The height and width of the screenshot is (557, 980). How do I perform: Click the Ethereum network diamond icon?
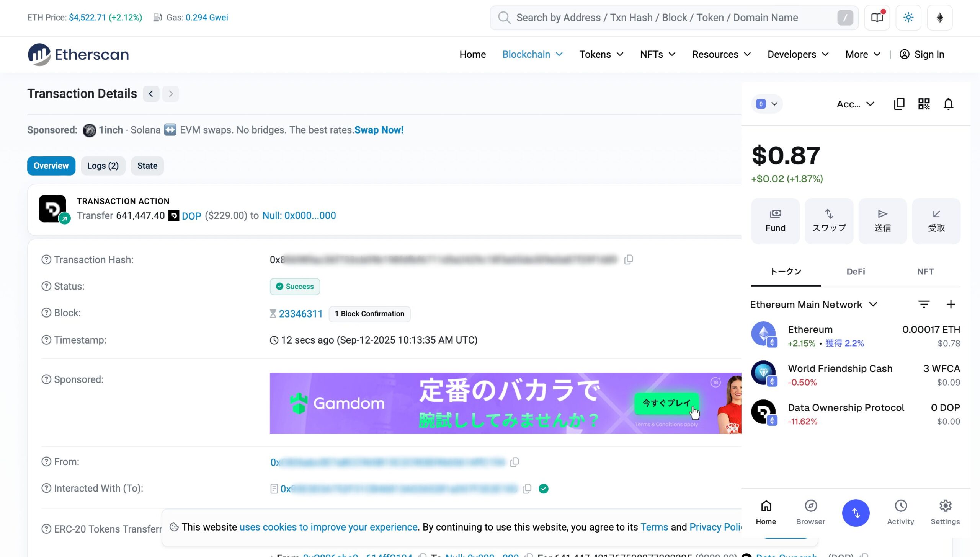pos(939,18)
